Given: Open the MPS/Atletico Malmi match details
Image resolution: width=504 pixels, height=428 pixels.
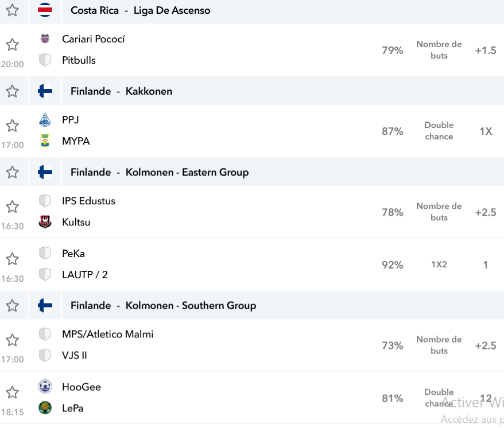Looking at the screenshot, I should [252, 345].
